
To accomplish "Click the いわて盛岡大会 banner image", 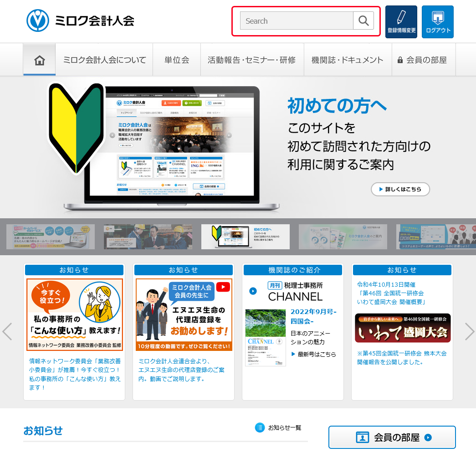I will (x=403, y=328).
